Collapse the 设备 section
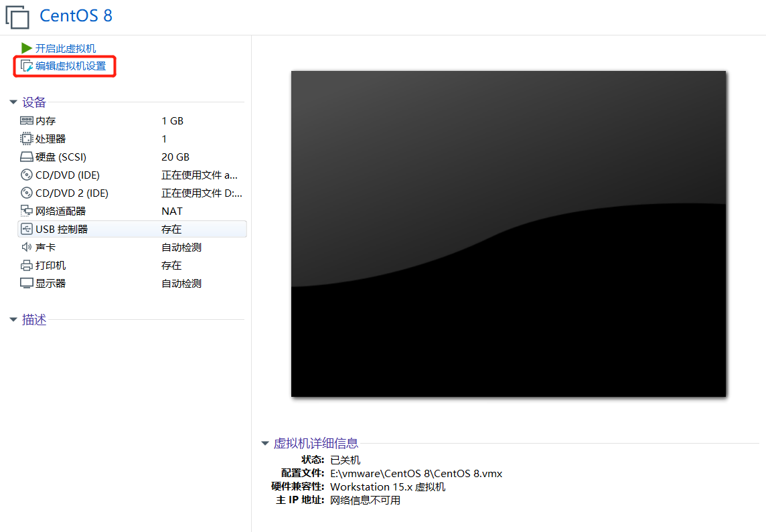Image resolution: width=766 pixels, height=532 pixels. point(13,102)
